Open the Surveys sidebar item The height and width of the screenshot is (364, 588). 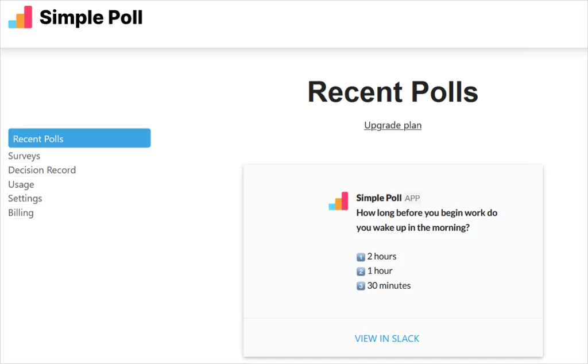(24, 156)
